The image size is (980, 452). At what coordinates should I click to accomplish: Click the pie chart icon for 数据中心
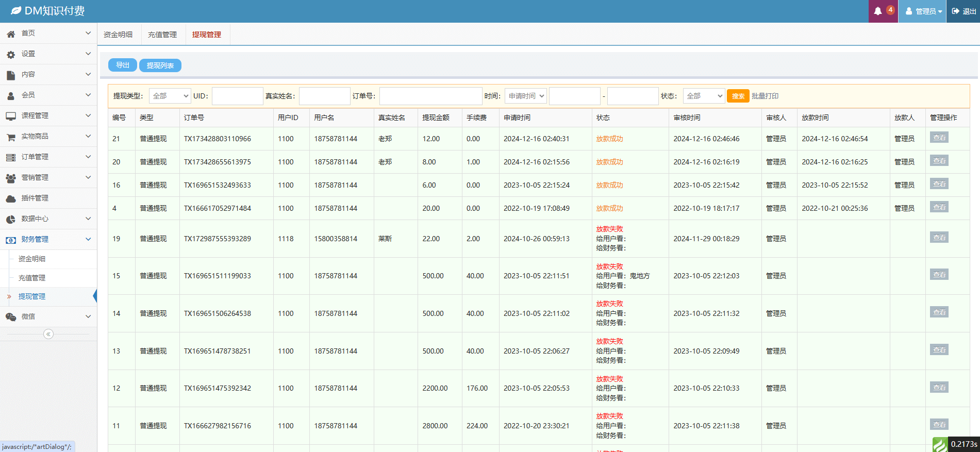11,219
